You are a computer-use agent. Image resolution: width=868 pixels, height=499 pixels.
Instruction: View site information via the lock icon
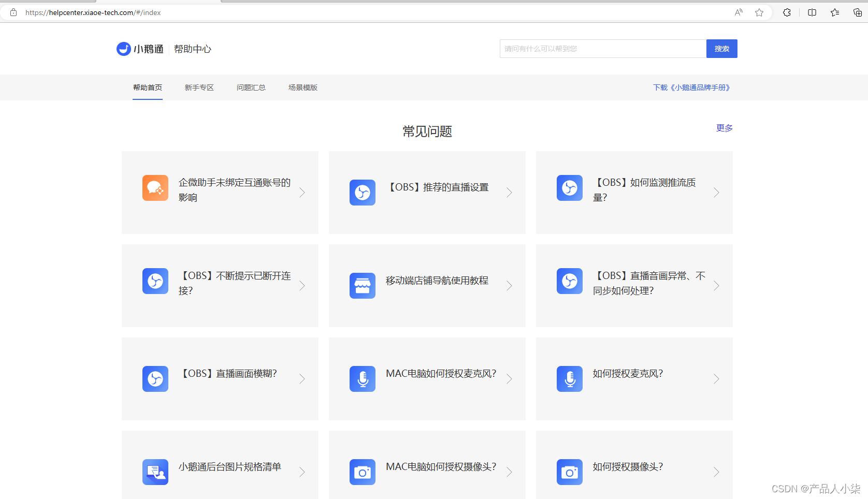[x=13, y=12]
